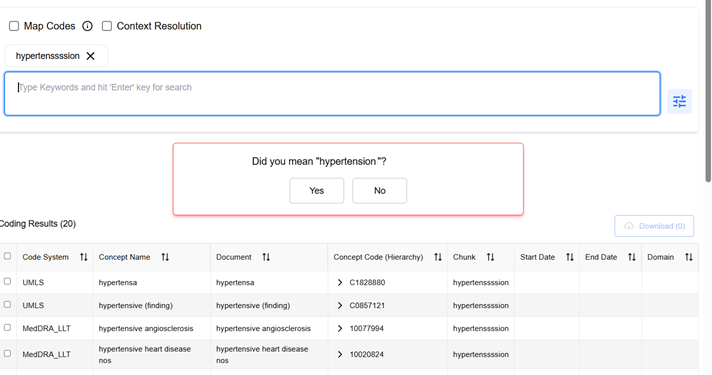
Task: Reject suggestion with the No button
Action: 380,191
